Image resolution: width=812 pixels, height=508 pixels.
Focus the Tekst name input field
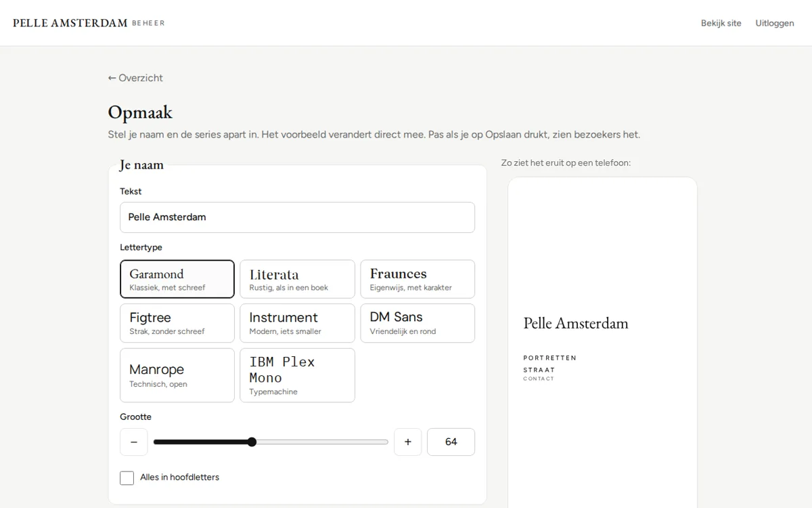tap(298, 217)
